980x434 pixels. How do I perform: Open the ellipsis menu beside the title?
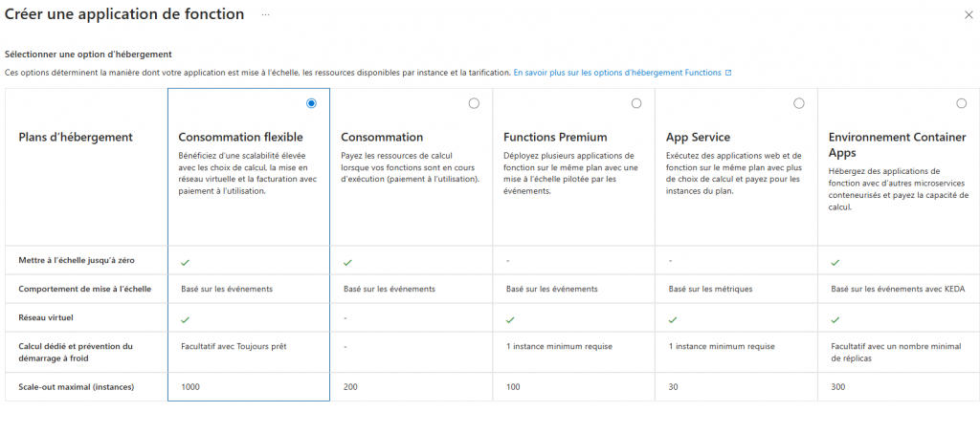(x=266, y=15)
